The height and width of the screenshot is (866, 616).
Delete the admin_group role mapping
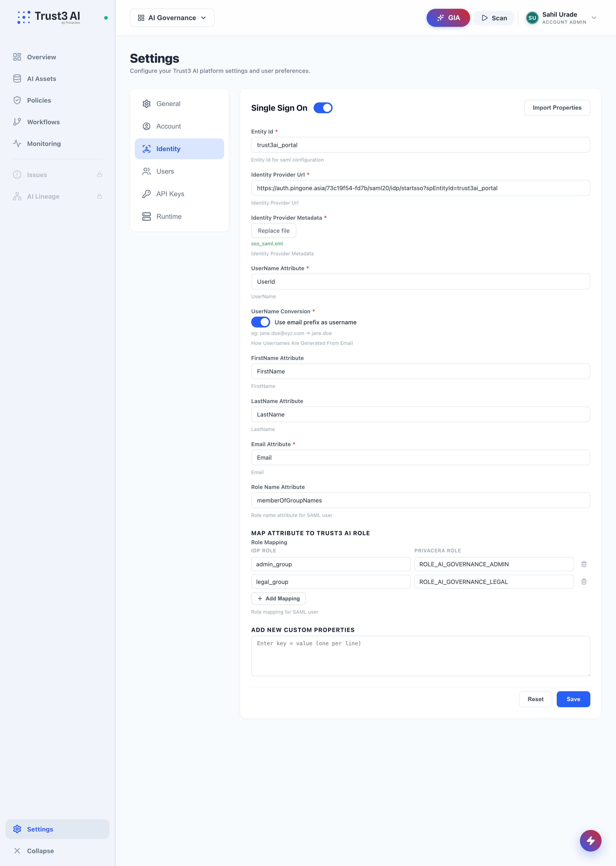(x=584, y=564)
